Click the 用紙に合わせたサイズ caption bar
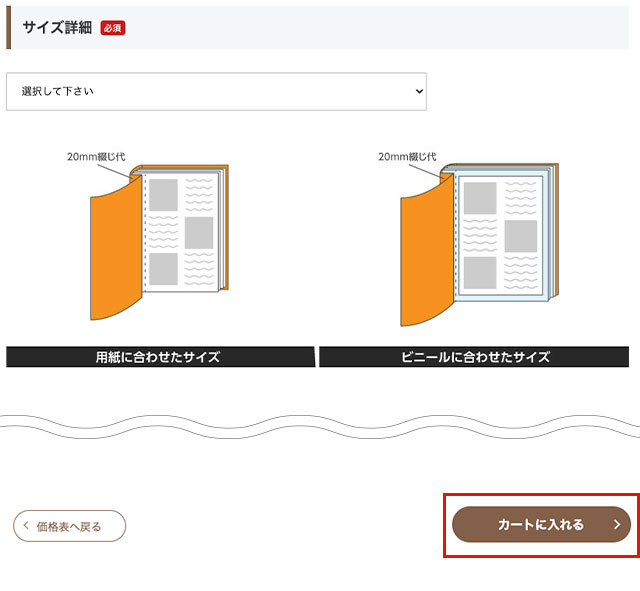This screenshot has width=640, height=591. (x=158, y=357)
